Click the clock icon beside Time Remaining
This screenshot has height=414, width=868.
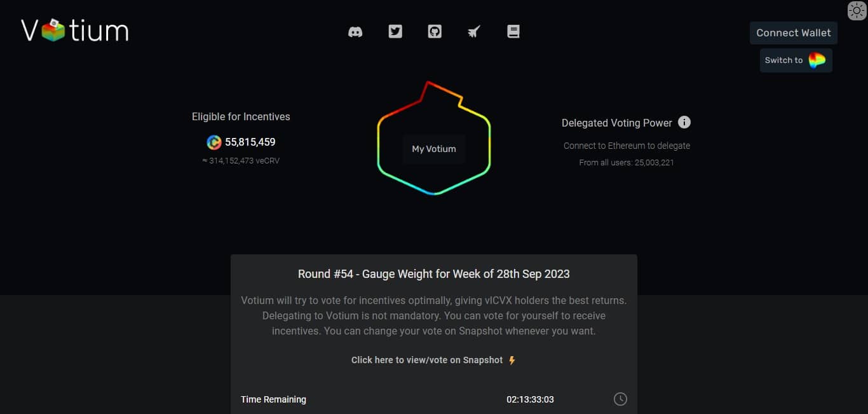(620, 399)
